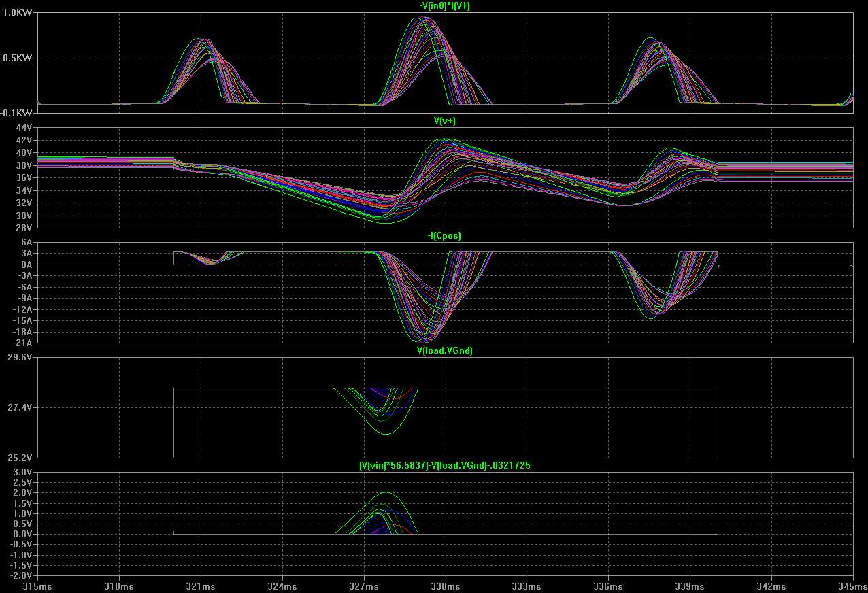Click the 345ms time axis label

pos(852,586)
